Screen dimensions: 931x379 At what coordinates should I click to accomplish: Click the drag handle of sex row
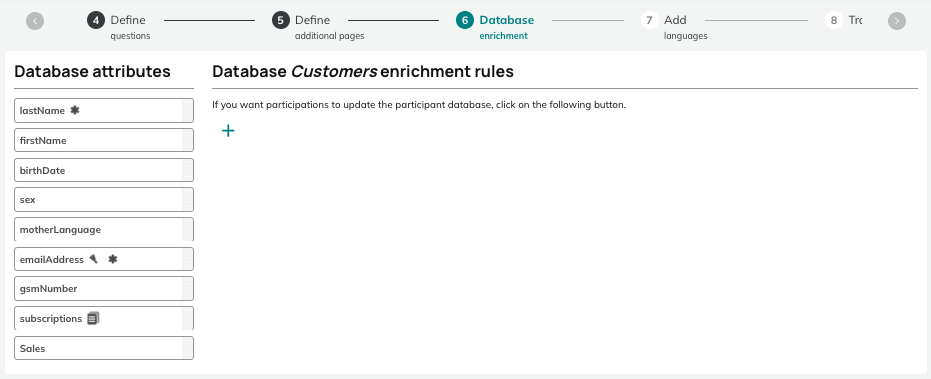coord(187,200)
